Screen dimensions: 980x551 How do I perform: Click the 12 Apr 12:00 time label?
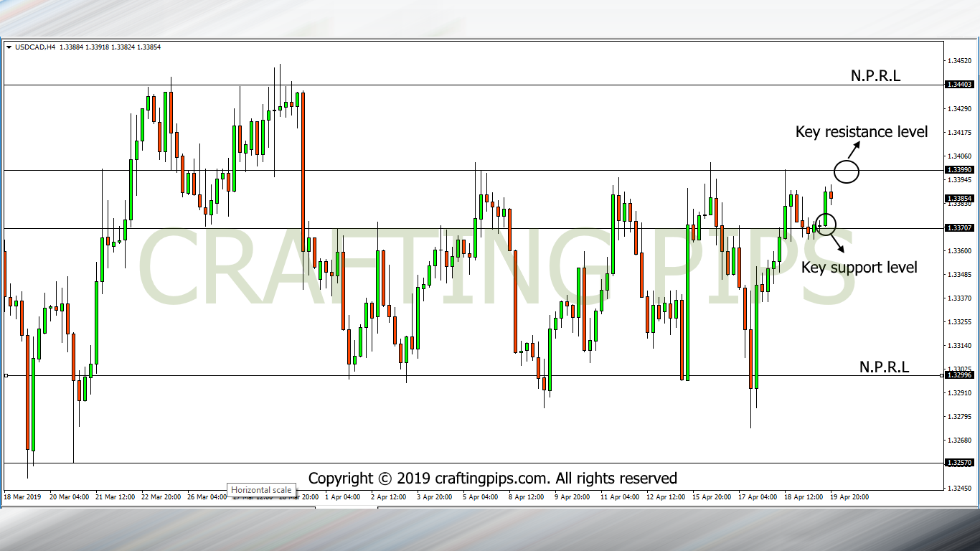[x=666, y=496]
